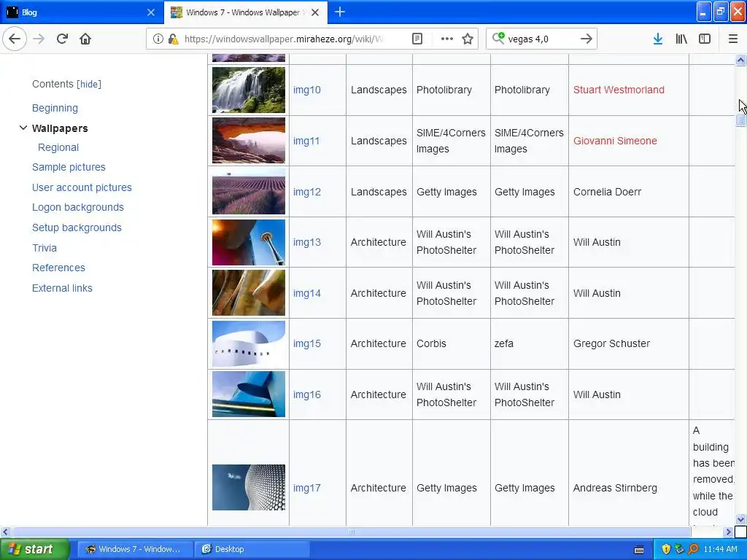The width and height of the screenshot is (747, 560).
Task: Show site information icon in address bar
Action: [158, 39]
